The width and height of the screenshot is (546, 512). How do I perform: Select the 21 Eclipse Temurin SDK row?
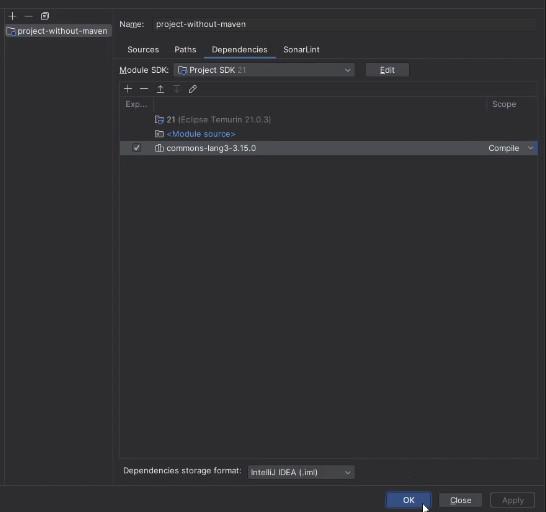click(x=329, y=119)
